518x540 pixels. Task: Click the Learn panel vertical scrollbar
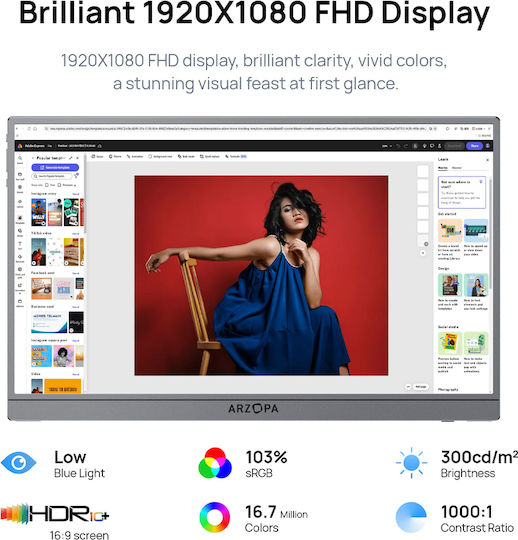[490, 234]
